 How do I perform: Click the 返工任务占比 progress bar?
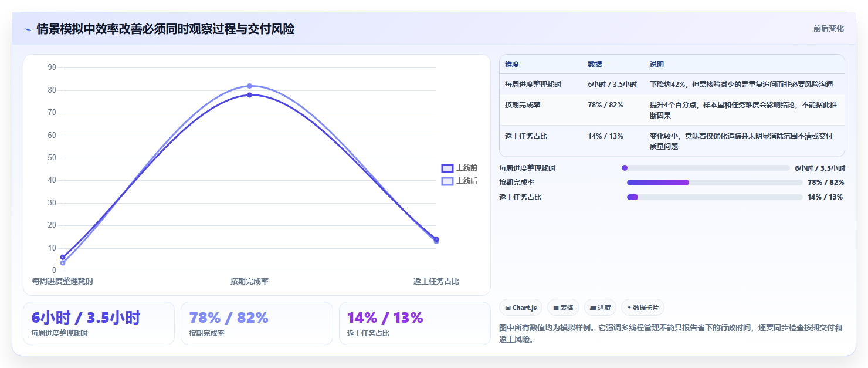pos(714,197)
